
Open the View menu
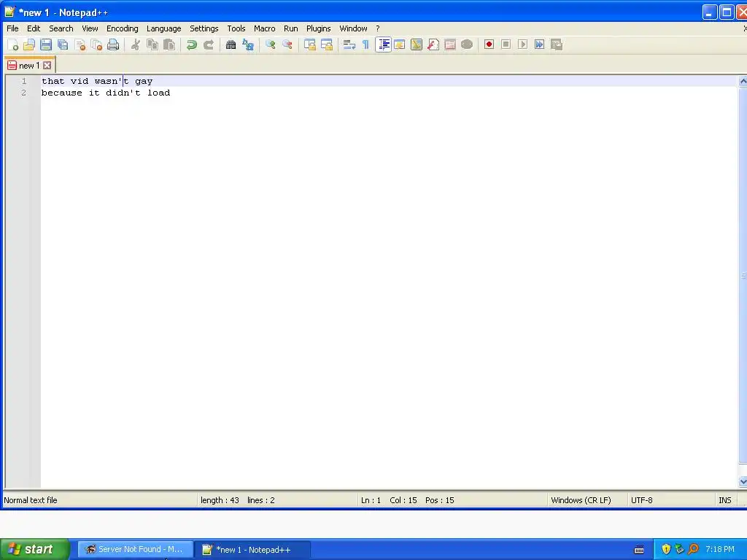click(90, 28)
